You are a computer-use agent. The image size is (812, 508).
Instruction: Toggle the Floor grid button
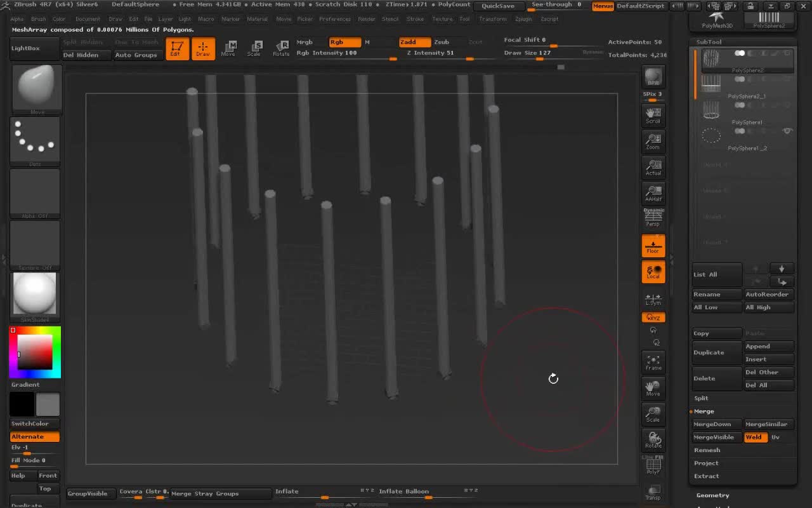tap(653, 245)
